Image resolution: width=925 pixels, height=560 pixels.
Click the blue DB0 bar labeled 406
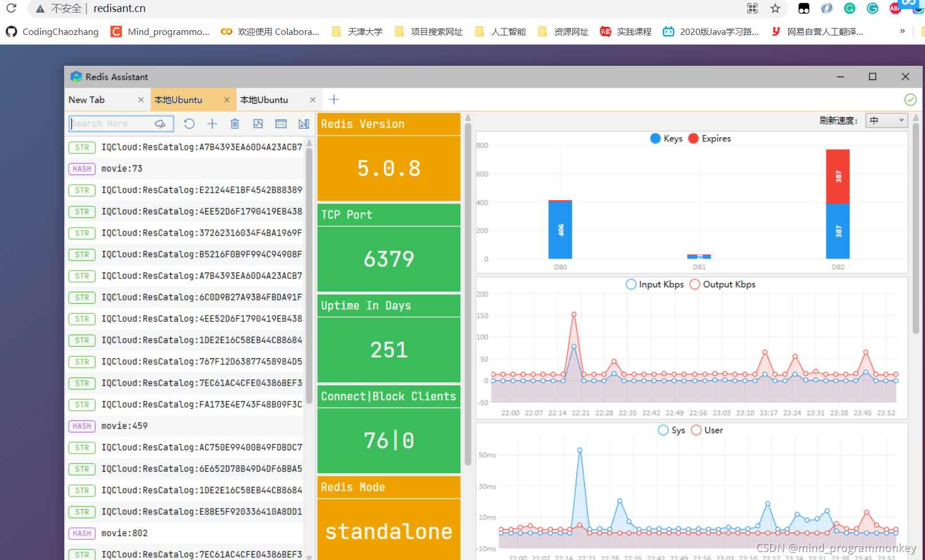(560, 230)
